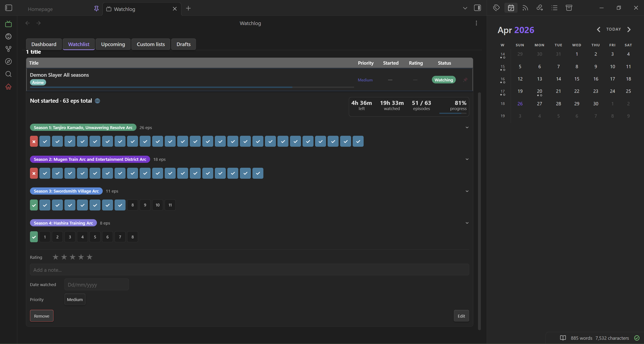The height and width of the screenshot is (344, 644).
Task: Go to previous month in calendar
Action: click(x=599, y=30)
